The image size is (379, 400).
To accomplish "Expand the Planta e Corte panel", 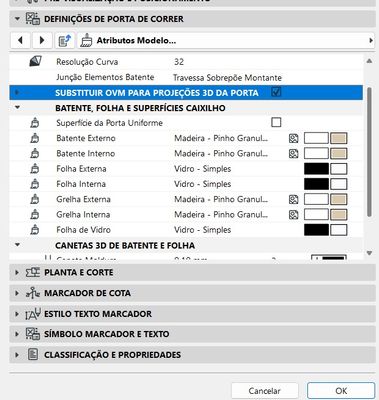I will click(x=17, y=272).
